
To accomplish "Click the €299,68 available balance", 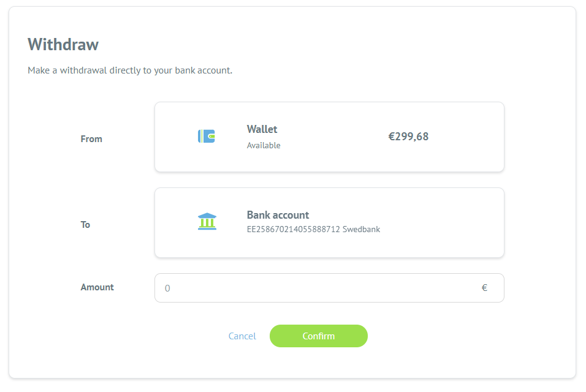I will click(408, 137).
